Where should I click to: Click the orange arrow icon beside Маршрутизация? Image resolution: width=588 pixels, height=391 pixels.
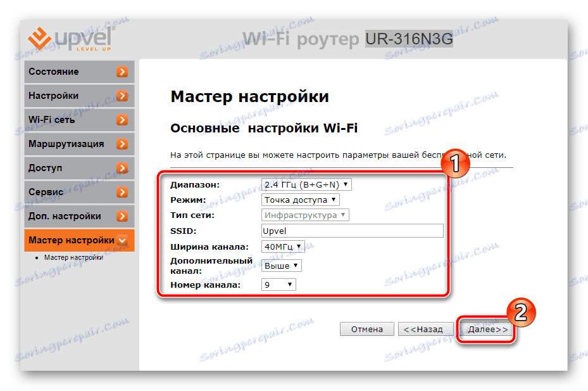pos(122,144)
